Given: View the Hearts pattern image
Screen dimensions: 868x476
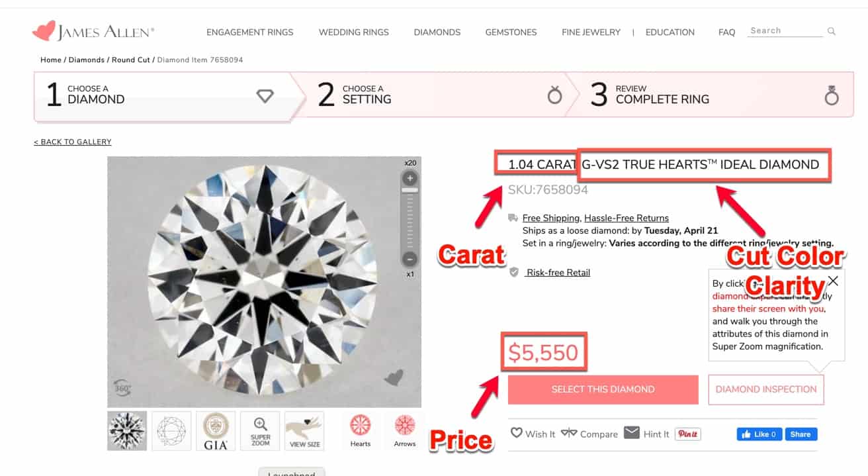Looking at the screenshot, I should point(361,431).
